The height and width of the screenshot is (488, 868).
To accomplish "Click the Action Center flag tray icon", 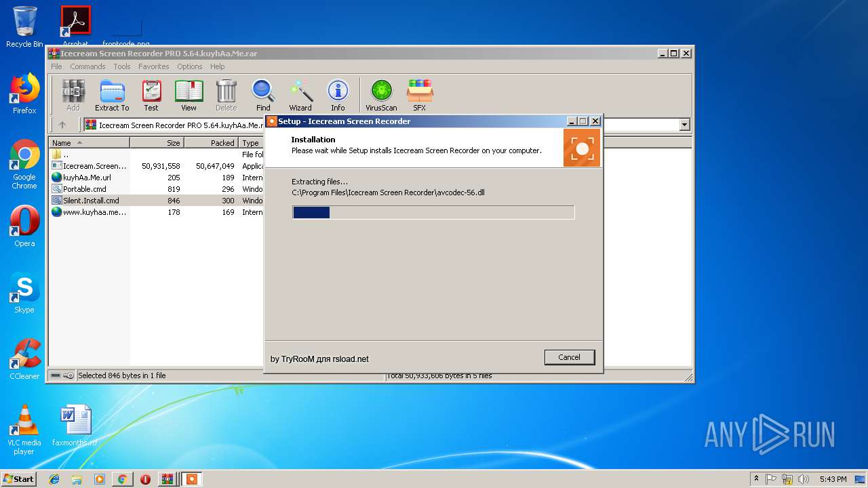I will pos(771,479).
